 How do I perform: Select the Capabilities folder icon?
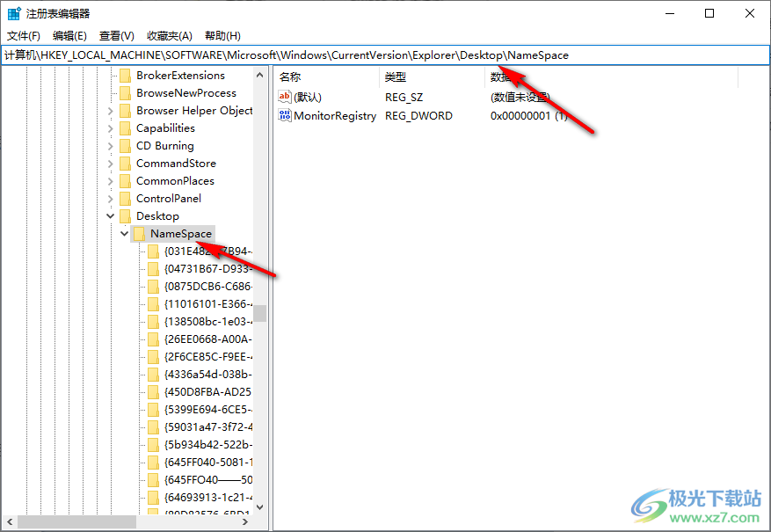coord(126,128)
